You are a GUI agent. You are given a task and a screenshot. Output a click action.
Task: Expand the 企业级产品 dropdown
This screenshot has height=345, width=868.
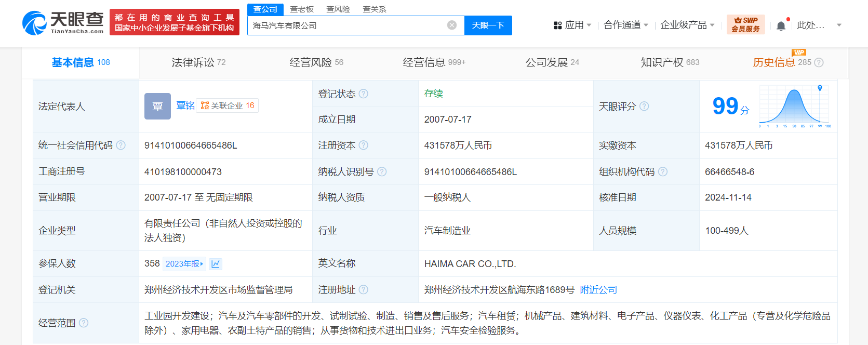click(687, 25)
